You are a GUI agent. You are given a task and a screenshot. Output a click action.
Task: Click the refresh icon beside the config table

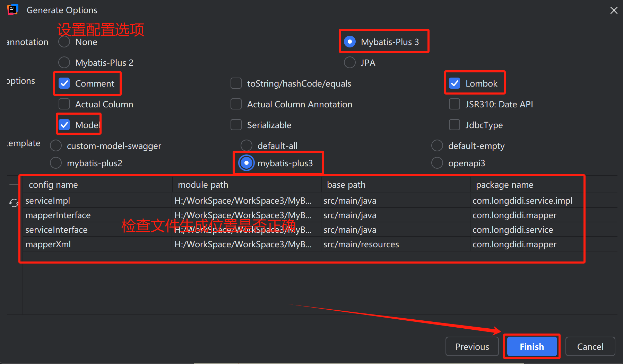pos(14,203)
